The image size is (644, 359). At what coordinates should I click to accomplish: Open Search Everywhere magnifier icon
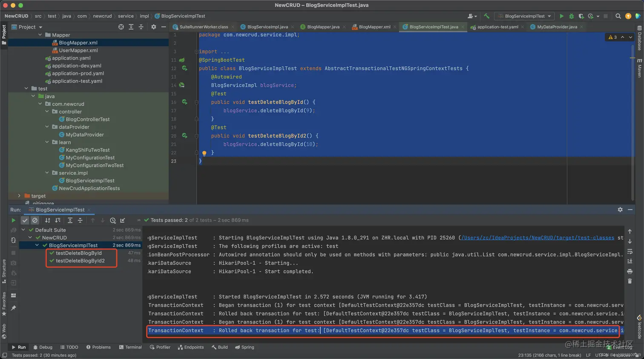click(x=618, y=16)
